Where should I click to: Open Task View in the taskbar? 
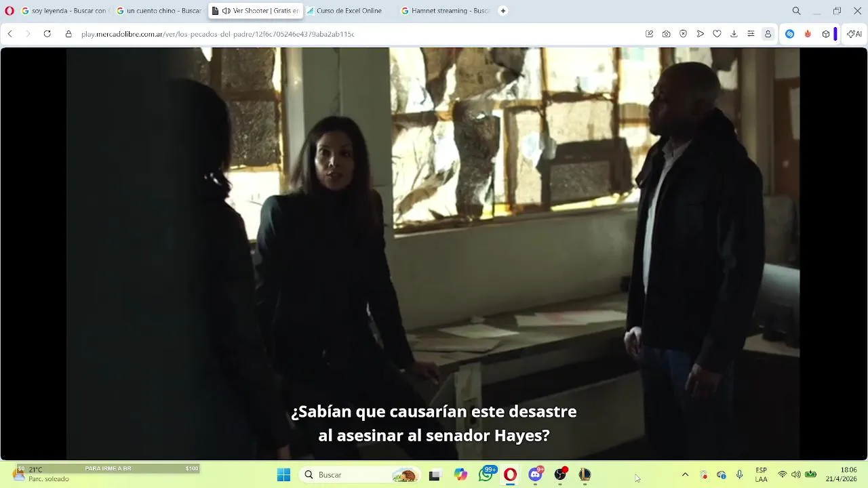tap(435, 474)
